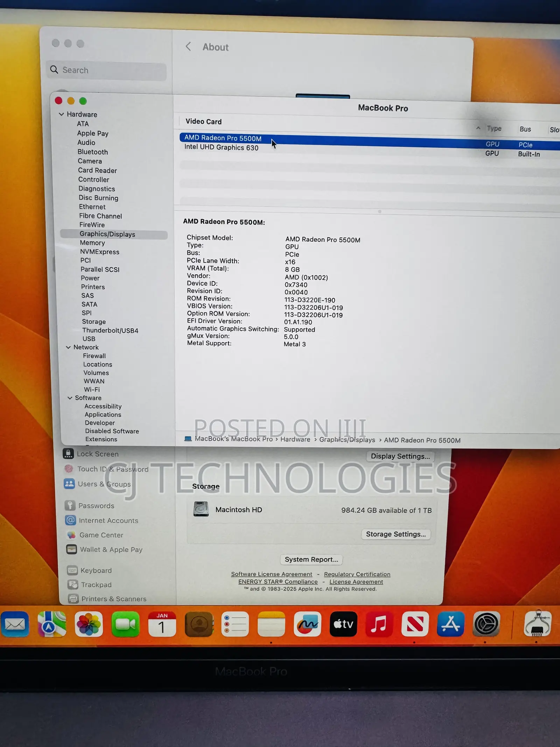The image size is (560, 747).
Task: Open the ENERGY STAR Compliance link
Action: pyautogui.click(x=278, y=581)
